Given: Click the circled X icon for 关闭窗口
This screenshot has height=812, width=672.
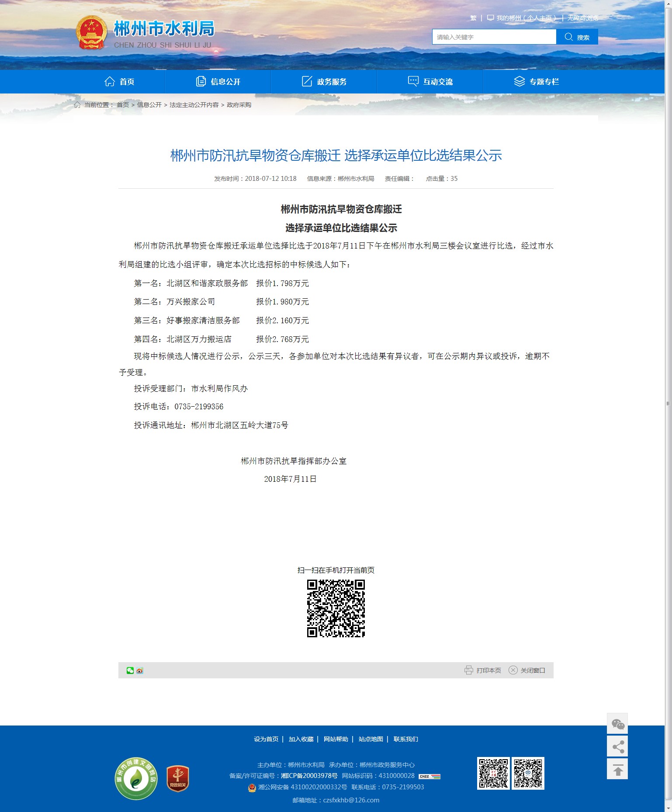Looking at the screenshot, I should (513, 670).
